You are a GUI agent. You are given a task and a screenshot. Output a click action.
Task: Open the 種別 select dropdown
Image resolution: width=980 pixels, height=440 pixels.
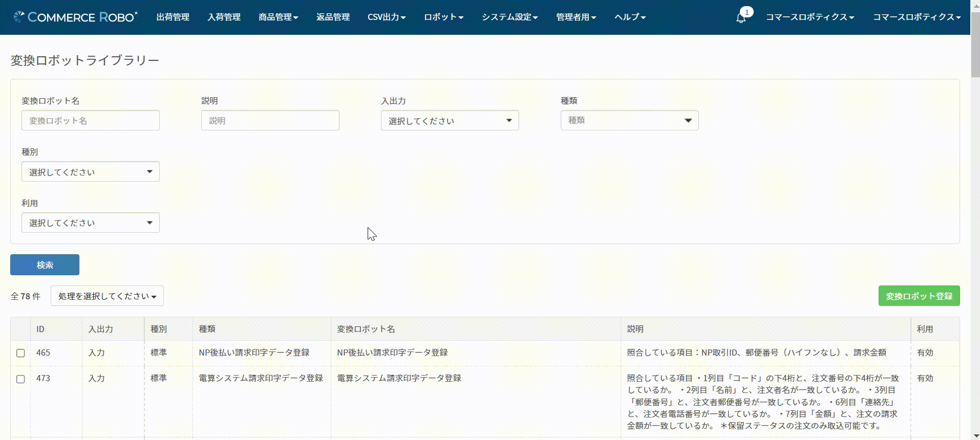(90, 171)
